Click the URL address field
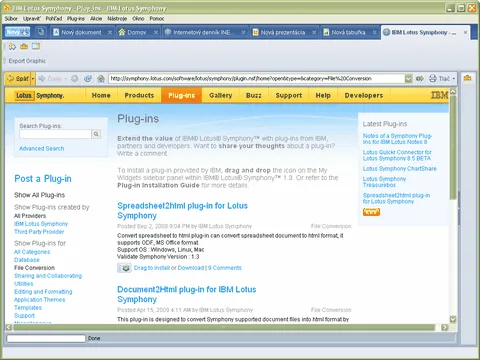480x360 pixels. coord(256,79)
